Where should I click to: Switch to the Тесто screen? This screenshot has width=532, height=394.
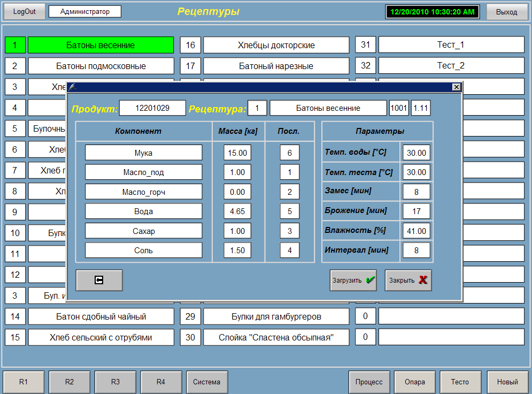tap(460, 382)
